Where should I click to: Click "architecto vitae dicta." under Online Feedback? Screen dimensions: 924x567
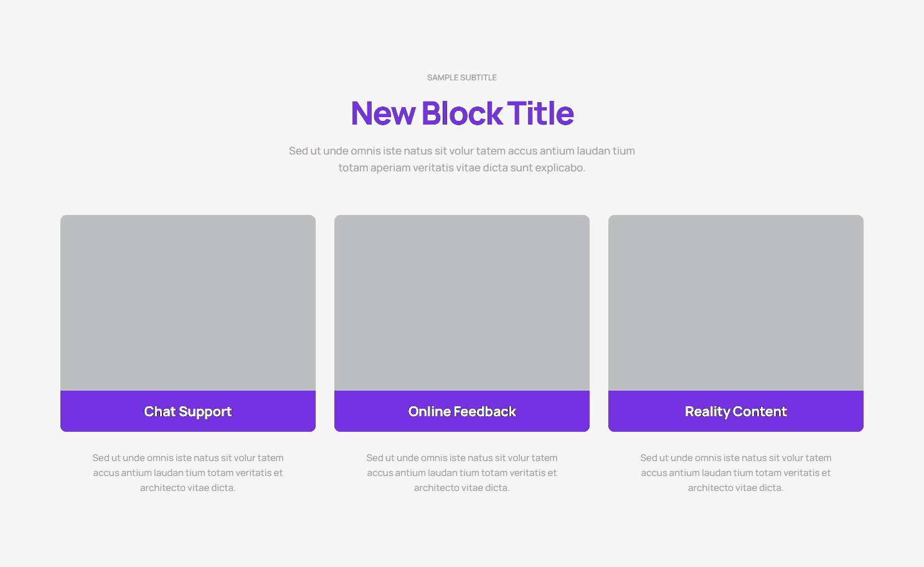point(462,488)
